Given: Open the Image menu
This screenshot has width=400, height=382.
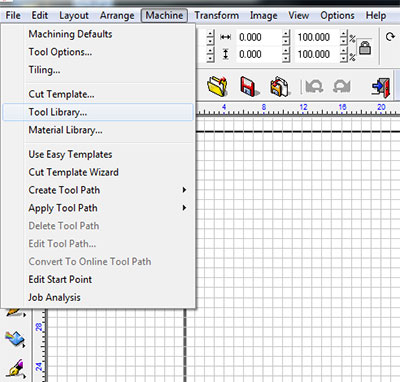Looking at the screenshot, I should [263, 15].
